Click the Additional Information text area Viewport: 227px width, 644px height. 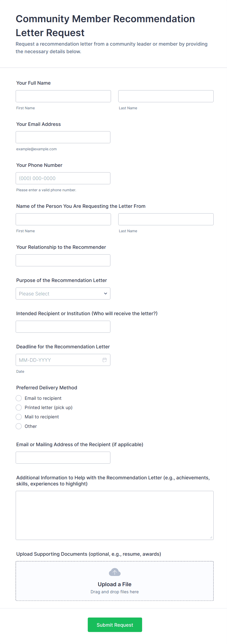point(115,515)
